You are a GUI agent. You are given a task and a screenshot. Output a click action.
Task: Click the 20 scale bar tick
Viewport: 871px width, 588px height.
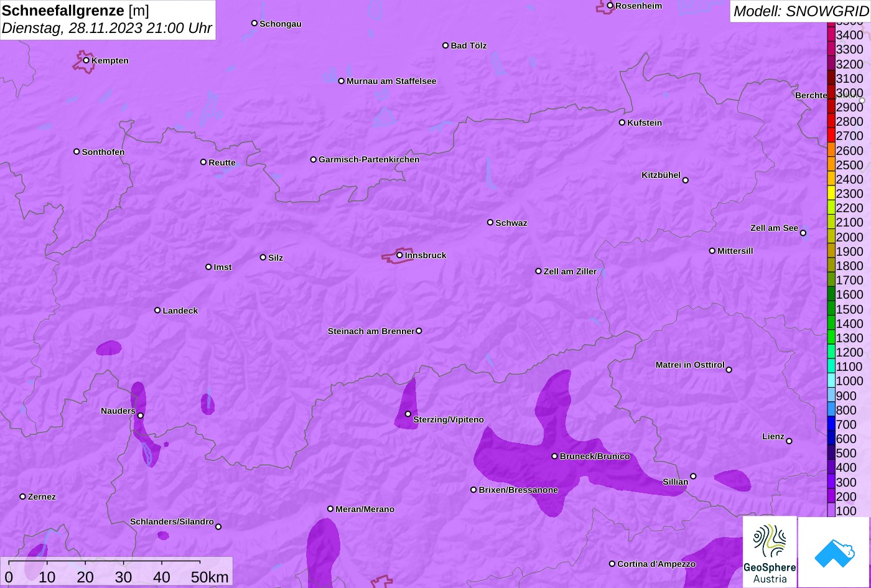click(x=85, y=577)
